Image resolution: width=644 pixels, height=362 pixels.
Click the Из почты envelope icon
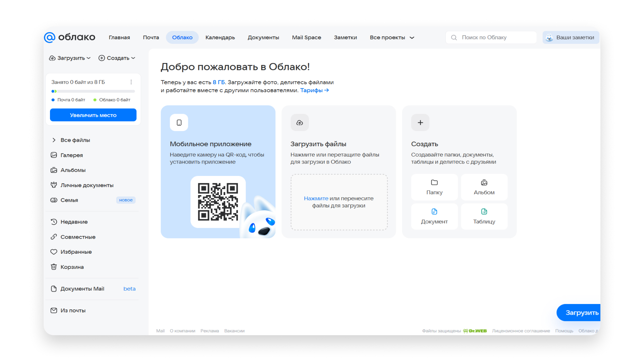pos(54,310)
